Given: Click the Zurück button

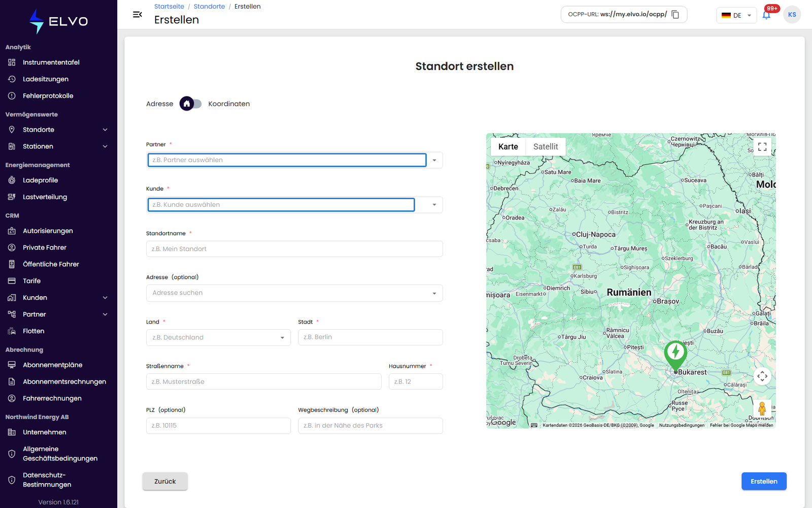Looking at the screenshot, I should tap(165, 482).
